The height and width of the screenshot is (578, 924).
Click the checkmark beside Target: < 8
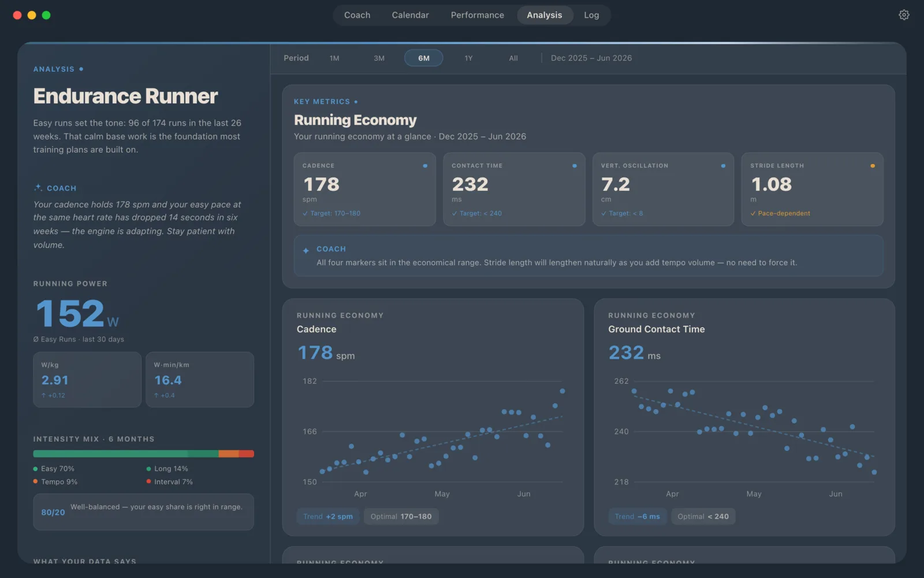coord(603,213)
